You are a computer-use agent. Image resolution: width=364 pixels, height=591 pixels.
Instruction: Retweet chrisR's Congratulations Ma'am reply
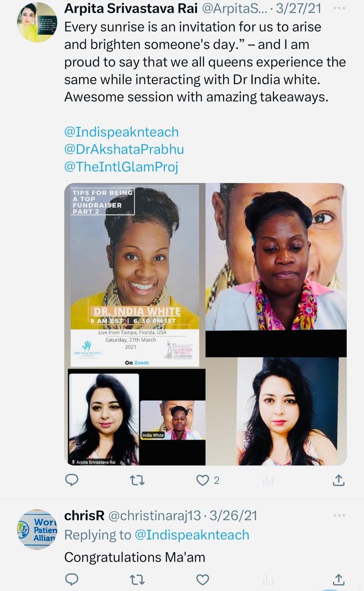(136, 579)
